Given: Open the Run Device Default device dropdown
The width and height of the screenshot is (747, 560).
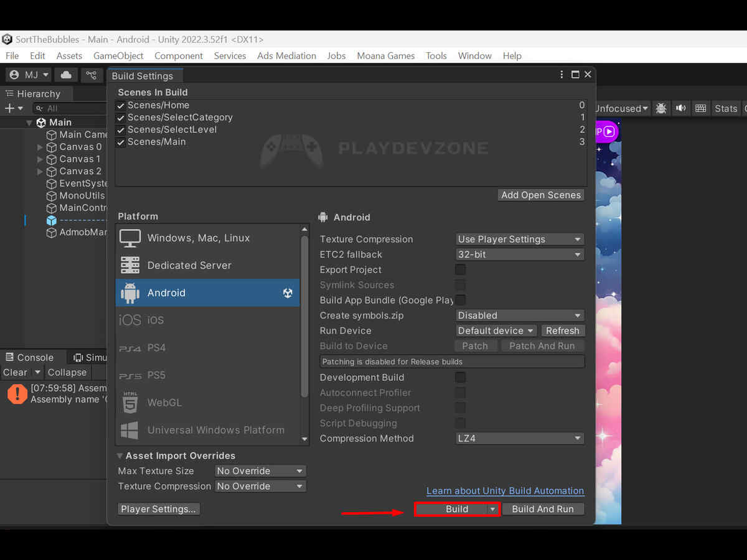Looking at the screenshot, I should [496, 330].
